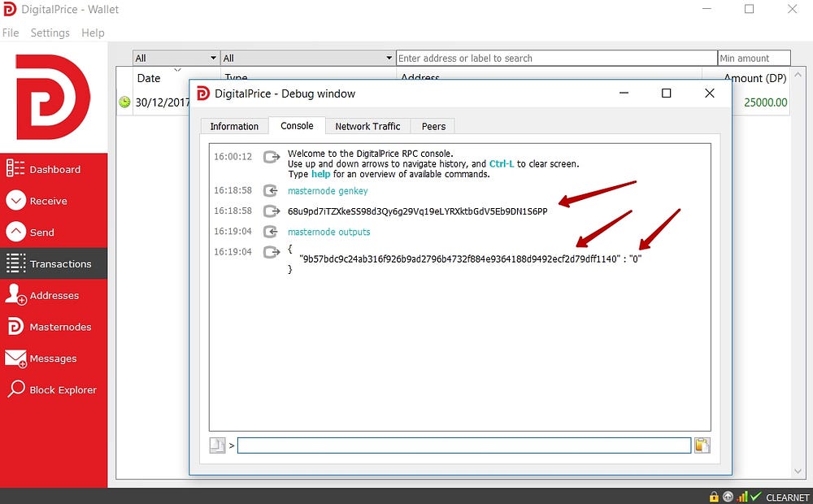Select the Console tab
The height and width of the screenshot is (504, 813).
coord(297,125)
